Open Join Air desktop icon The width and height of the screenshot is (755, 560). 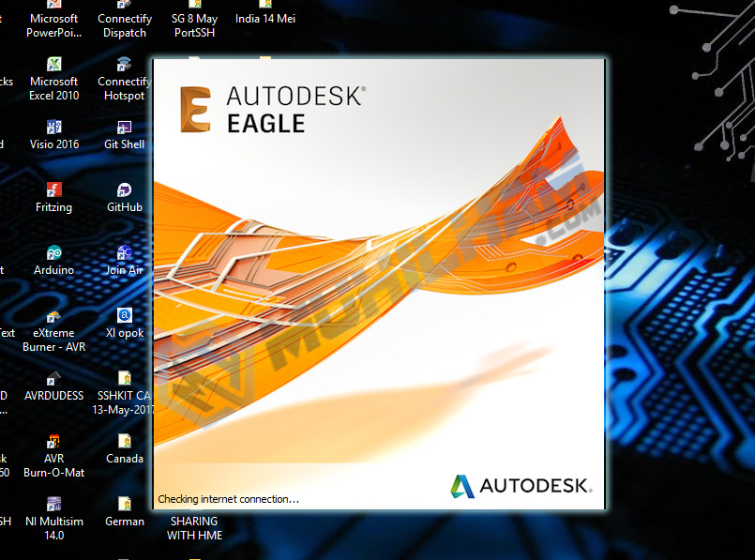124,261
